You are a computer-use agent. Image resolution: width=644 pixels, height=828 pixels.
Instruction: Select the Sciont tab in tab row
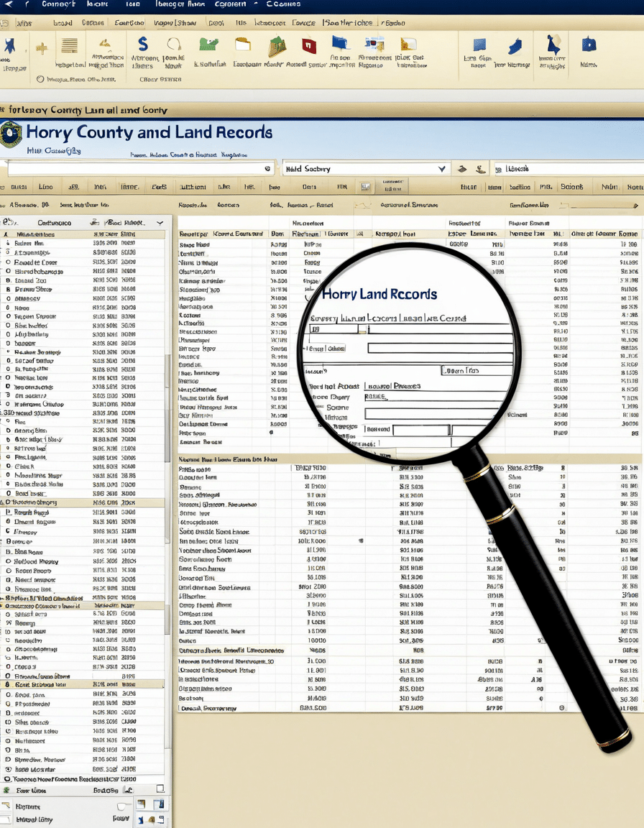point(572,187)
